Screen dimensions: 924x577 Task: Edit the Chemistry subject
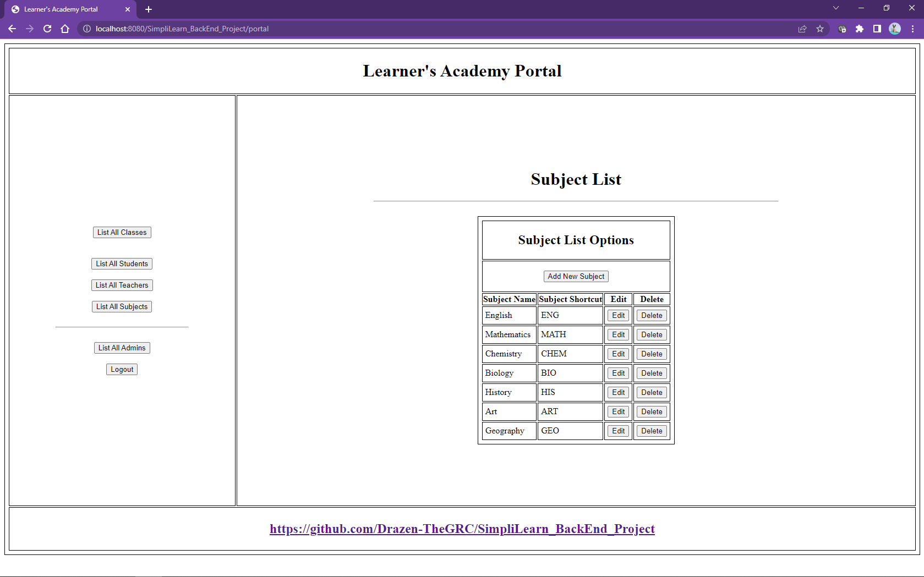(619, 354)
